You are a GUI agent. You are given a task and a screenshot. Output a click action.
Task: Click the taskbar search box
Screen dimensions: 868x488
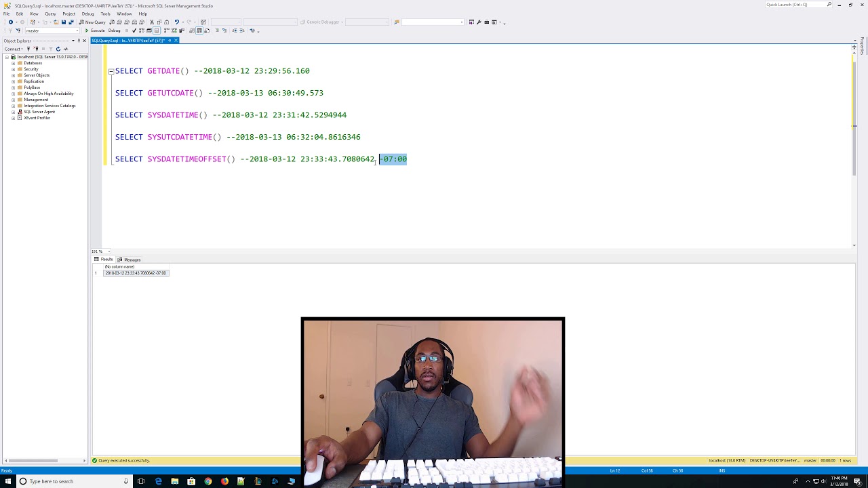click(x=73, y=481)
